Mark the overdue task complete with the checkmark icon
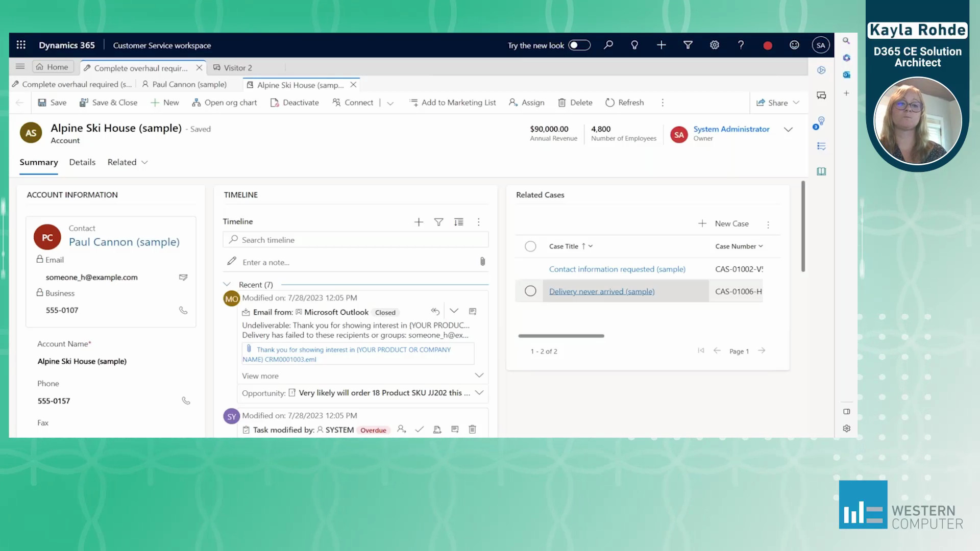Screen dimensions: 980x551 pos(419,429)
